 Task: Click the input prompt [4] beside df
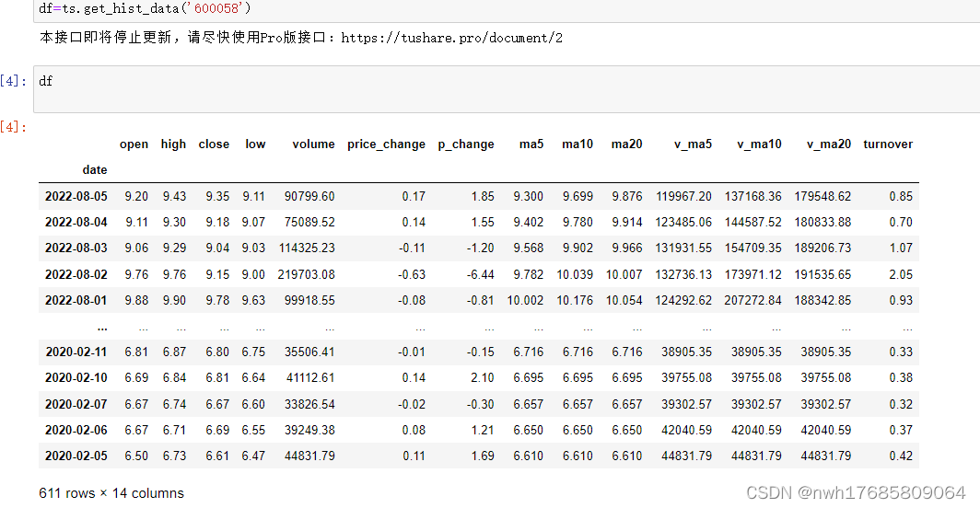click(x=13, y=81)
